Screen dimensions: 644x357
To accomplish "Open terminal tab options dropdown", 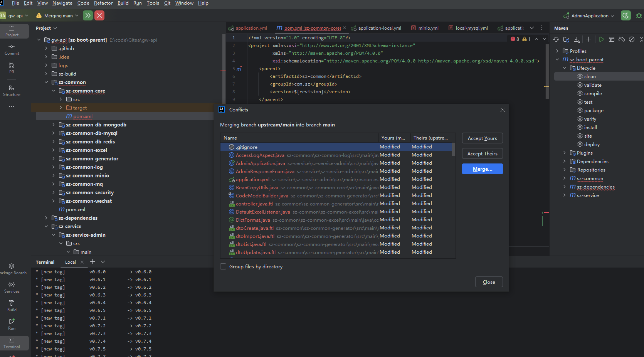I will tap(103, 262).
